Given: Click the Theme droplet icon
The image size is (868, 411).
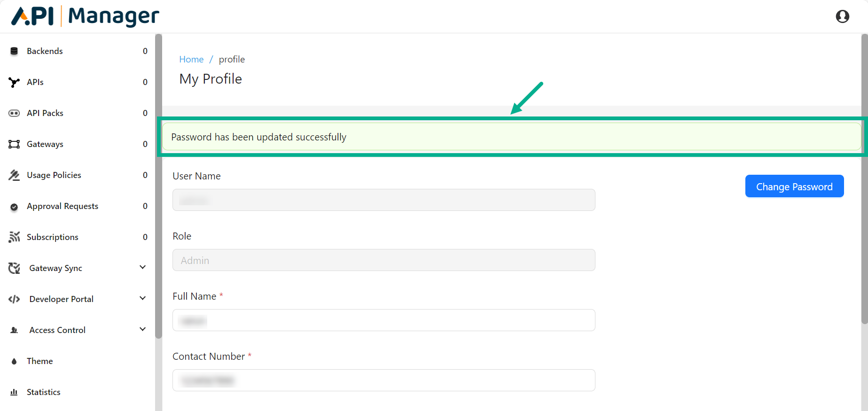Looking at the screenshot, I should pos(14,361).
